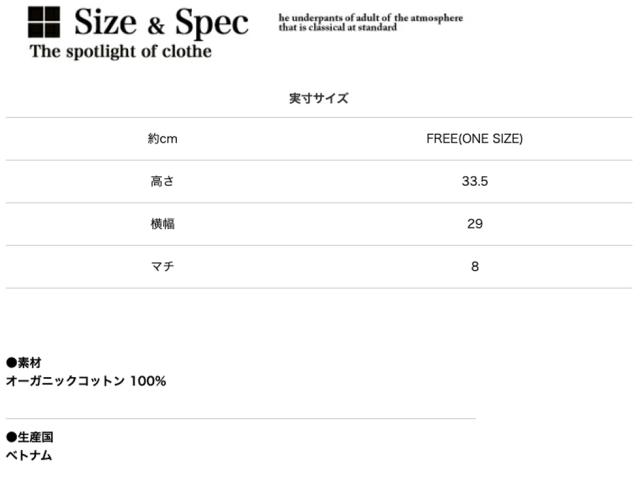Click the ●生産国 section heading
Screen dimensions: 640x480
pyautogui.click(x=30, y=437)
